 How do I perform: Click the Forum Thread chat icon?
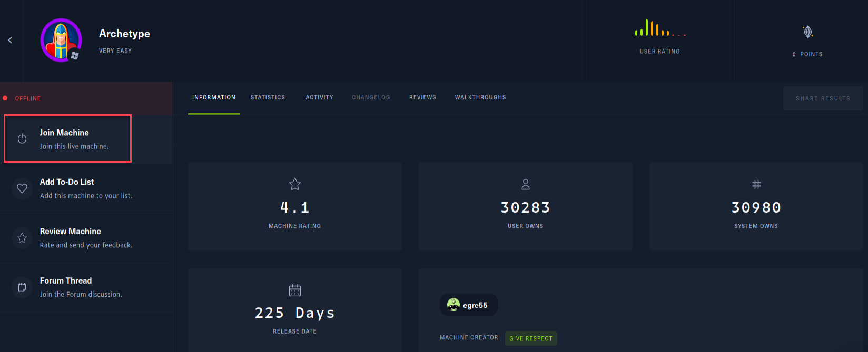tap(22, 287)
